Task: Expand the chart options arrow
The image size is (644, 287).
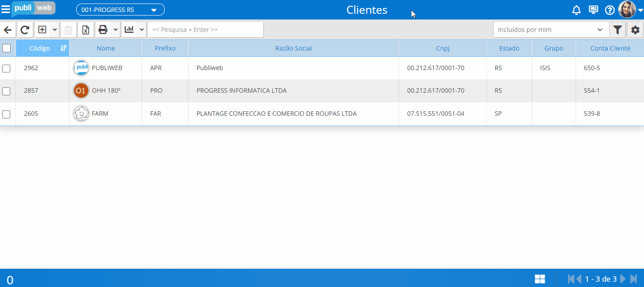Action: point(142,30)
